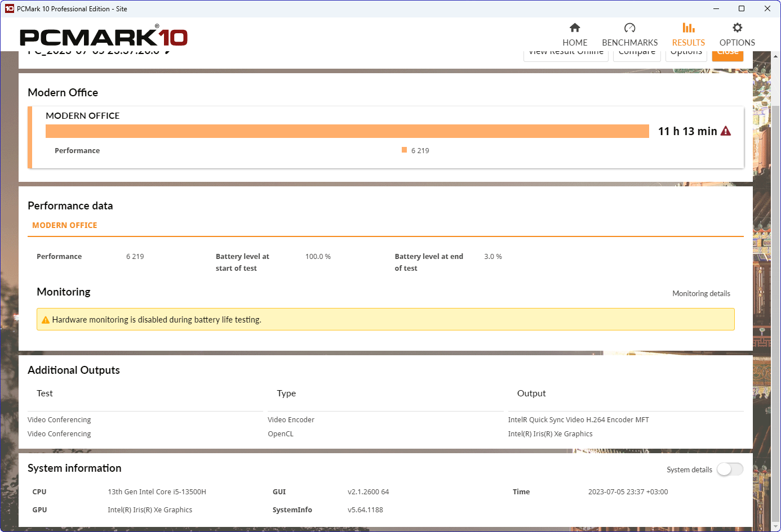Viewport: 781px width, 532px height.
Task: Click the Test column header in Additional Outputs
Action: pos(45,394)
